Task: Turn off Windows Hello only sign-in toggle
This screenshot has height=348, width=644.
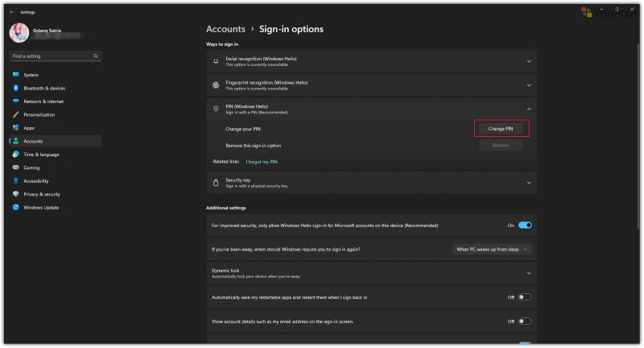Action: point(525,225)
